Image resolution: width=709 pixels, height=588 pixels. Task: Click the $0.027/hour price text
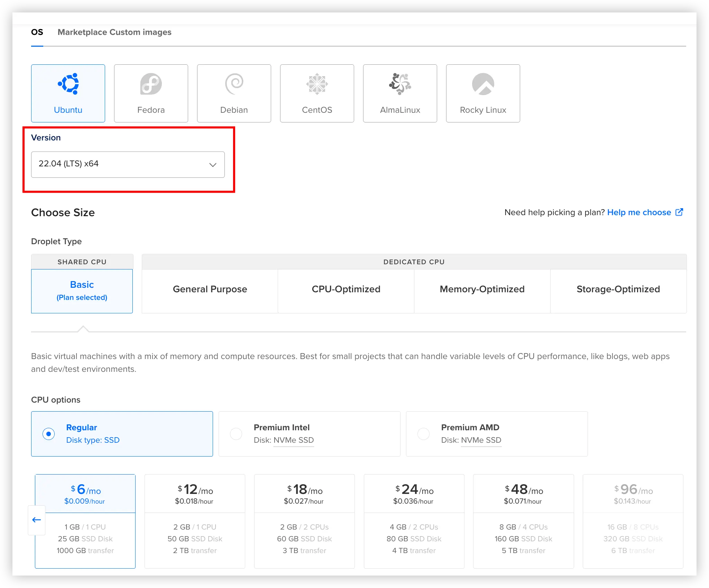[x=304, y=501]
